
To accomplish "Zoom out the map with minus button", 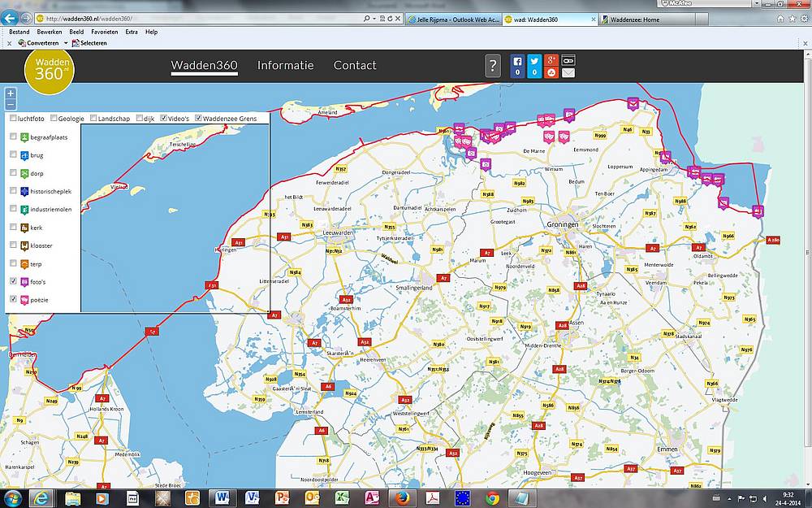I will (11, 105).
